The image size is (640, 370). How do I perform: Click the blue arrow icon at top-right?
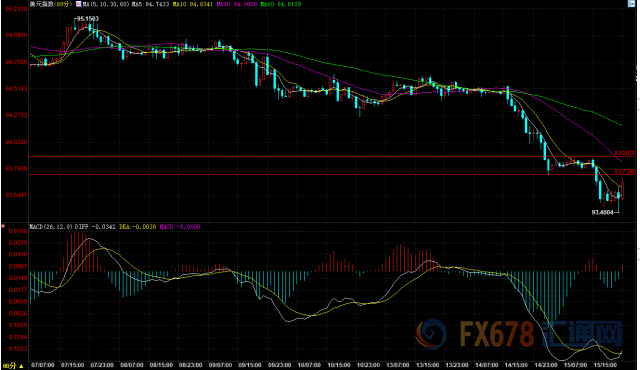click(x=631, y=4)
